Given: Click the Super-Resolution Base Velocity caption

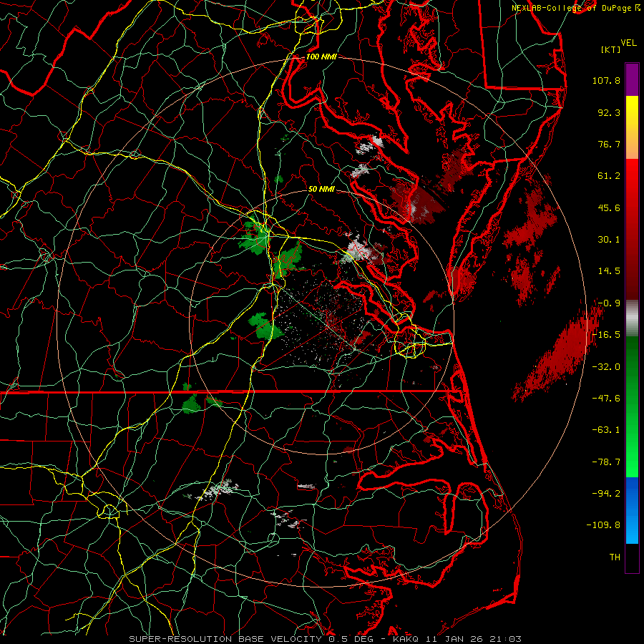Looking at the screenshot, I should (326, 639).
